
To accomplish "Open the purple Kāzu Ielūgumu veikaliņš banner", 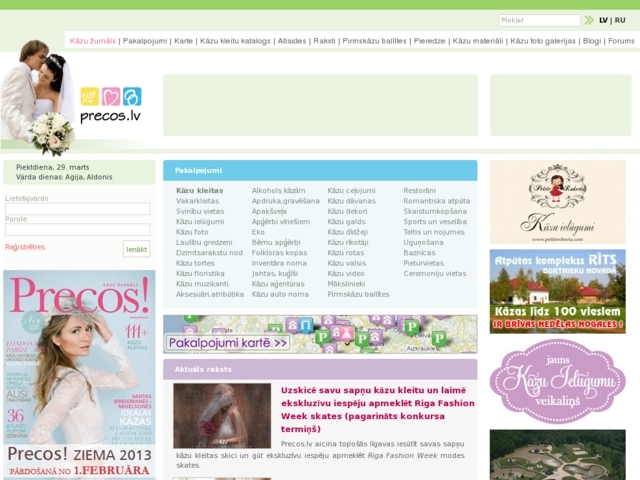I will (558, 381).
